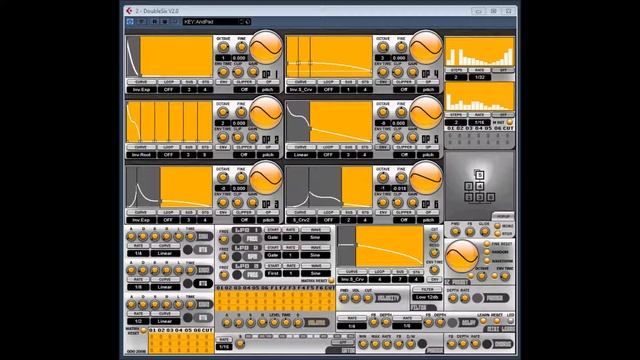This screenshot has width=640, height=360.
Task: Click the OP 5 Env Time knob
Action: click(x=383, y=138)
